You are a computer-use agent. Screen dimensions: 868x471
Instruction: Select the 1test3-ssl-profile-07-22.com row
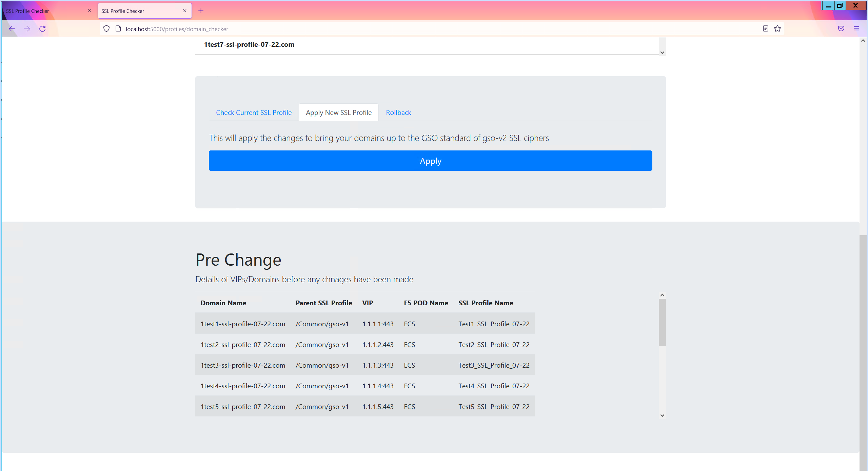(365, 365)
